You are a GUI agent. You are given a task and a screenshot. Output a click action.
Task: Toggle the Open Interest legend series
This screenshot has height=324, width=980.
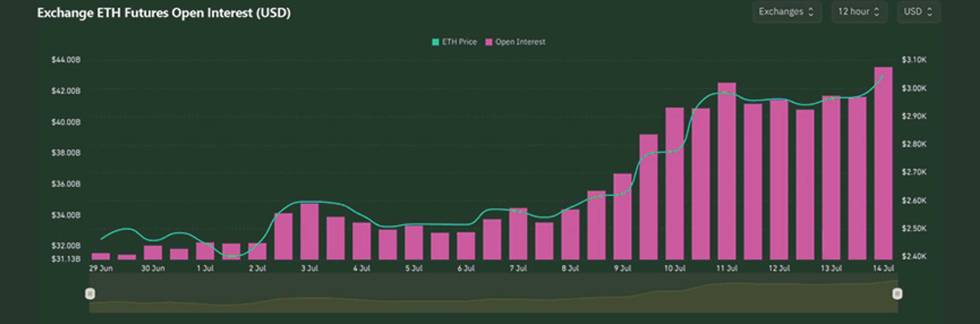(x=516, y=42)
